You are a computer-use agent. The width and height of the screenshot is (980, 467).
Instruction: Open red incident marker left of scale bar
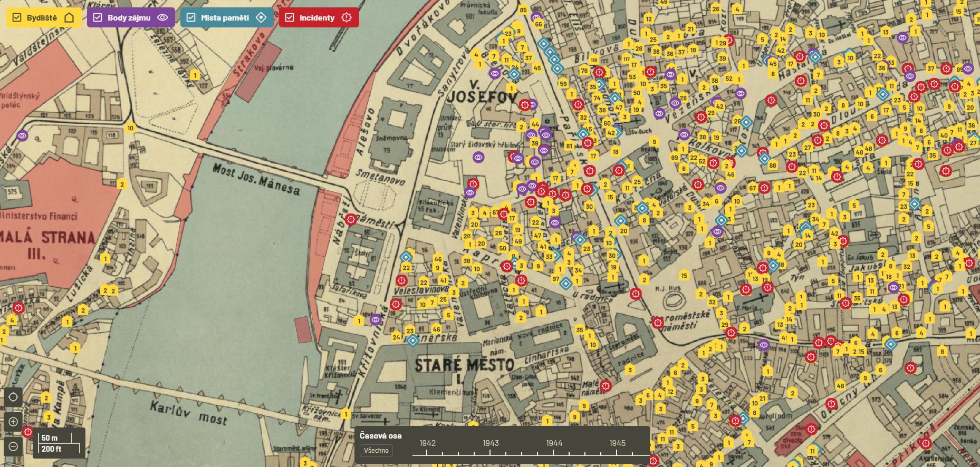[x=28, y=432]
